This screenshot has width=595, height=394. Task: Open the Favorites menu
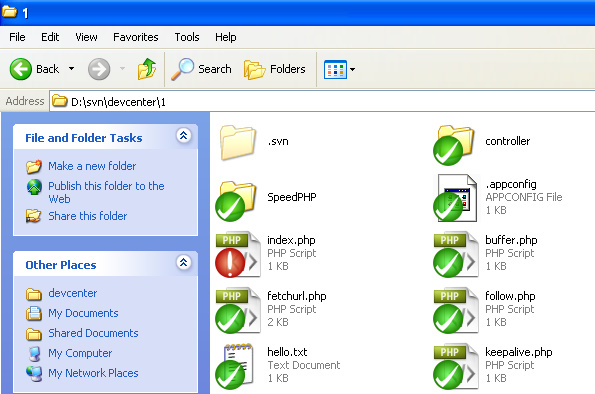coord(135,37)
